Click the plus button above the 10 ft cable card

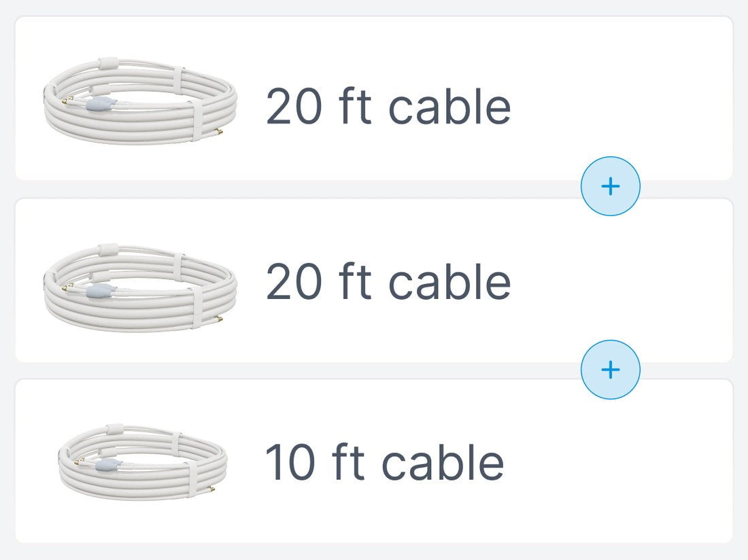610,369
